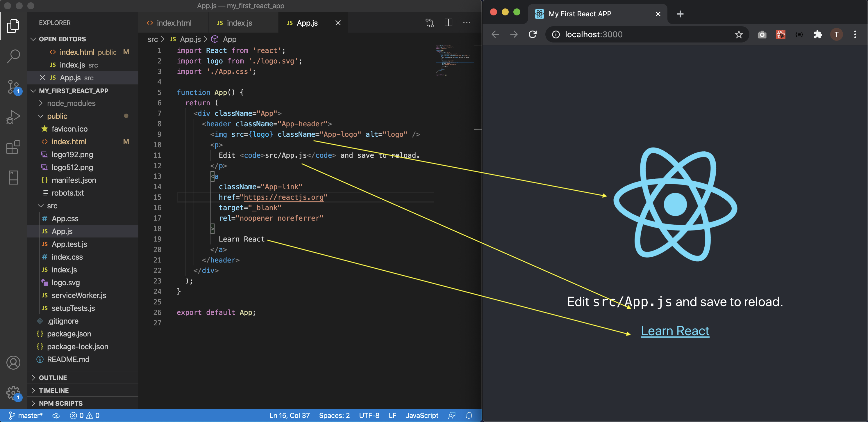Screen dimensions: 868x422
Task: Click the camera extension icon in browser
Action: (x=762, y=34)
